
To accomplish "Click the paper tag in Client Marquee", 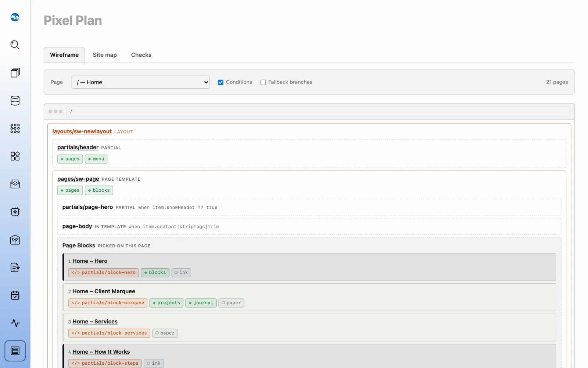I will tap(232, 303).
